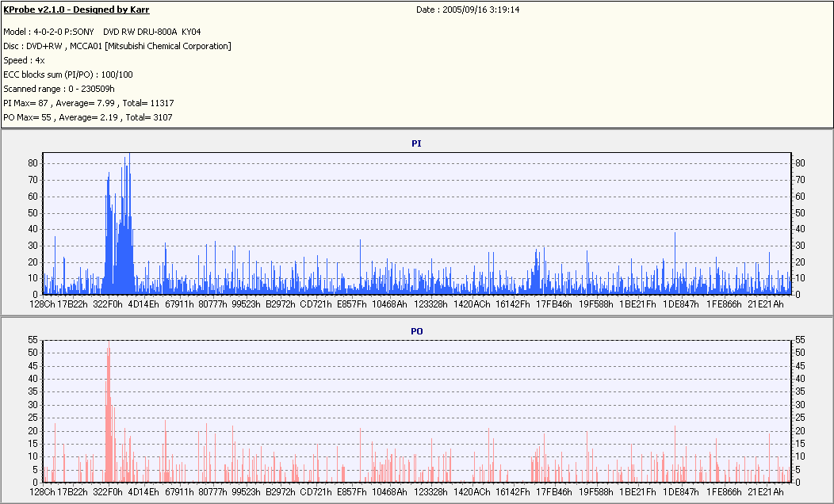Click the 1DE847h label on PO axis

pyautogui.click(x=681, y=492)
